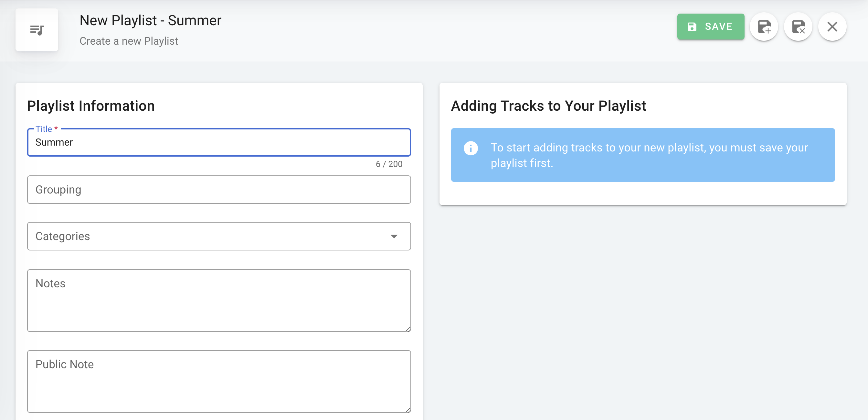Click the Adding Tracks to Your Playlist heading
The image size is (868, 420).
tap(548, 106)
